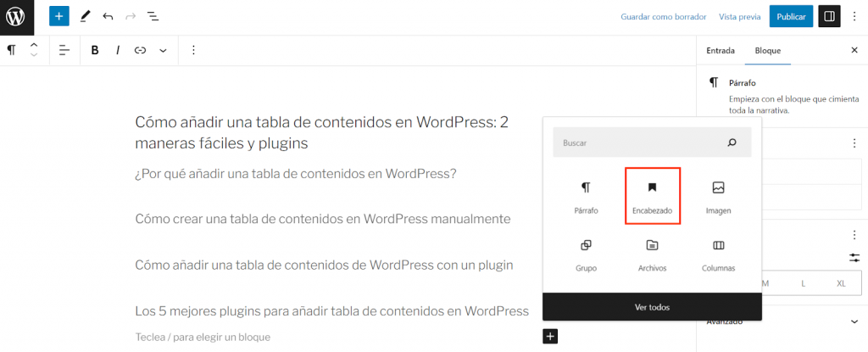
Task: Open the document overview list icon
Action: (153, 16)
